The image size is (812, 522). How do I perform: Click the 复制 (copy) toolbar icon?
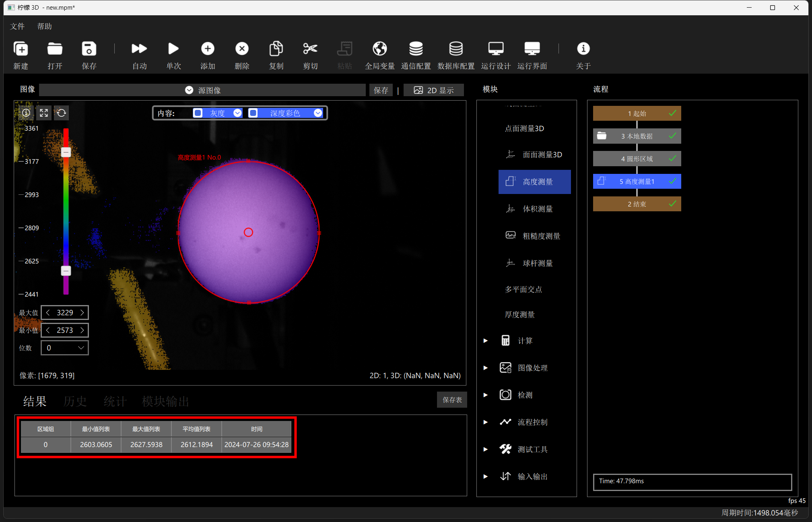pyautogui.click(x=276, y=49)
